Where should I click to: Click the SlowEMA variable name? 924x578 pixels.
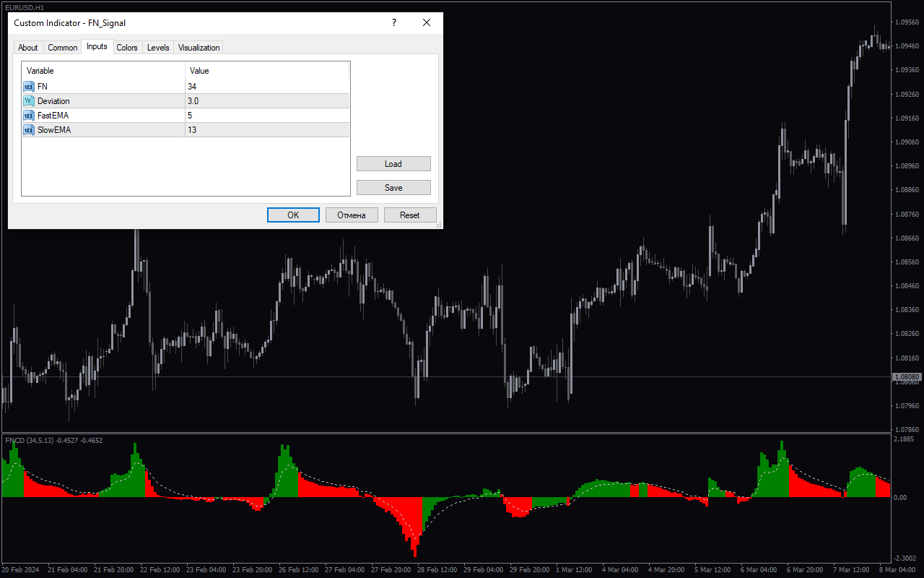54,130
